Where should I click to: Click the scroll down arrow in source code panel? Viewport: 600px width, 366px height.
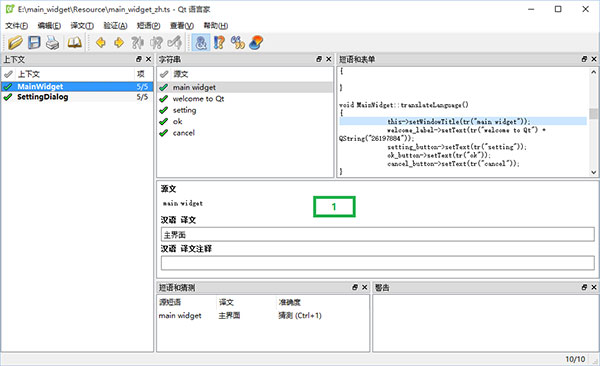point(593,172)
